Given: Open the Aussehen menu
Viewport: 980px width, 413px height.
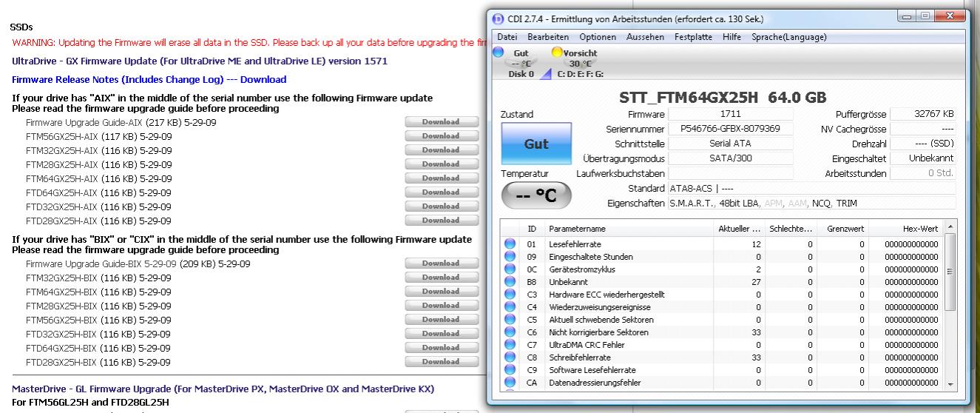Looking at the screenshot, I should click(645, 37).
